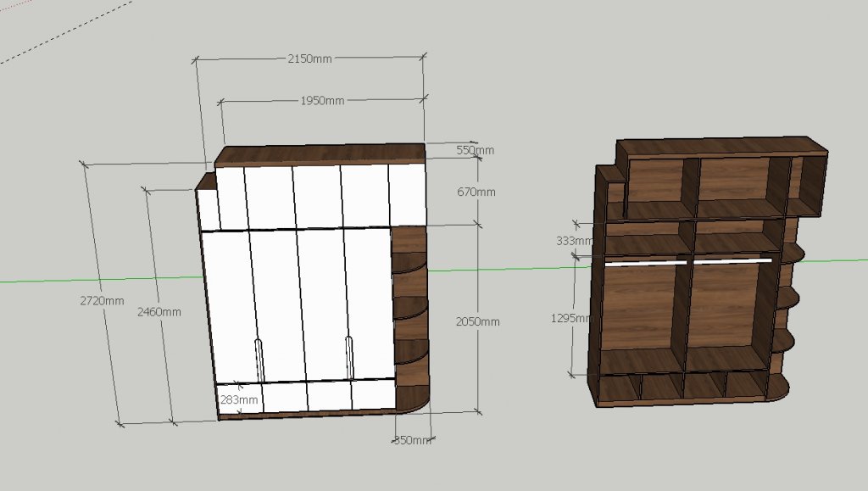Select the 2720mm overall height dimension

click(x=102, y=301)
